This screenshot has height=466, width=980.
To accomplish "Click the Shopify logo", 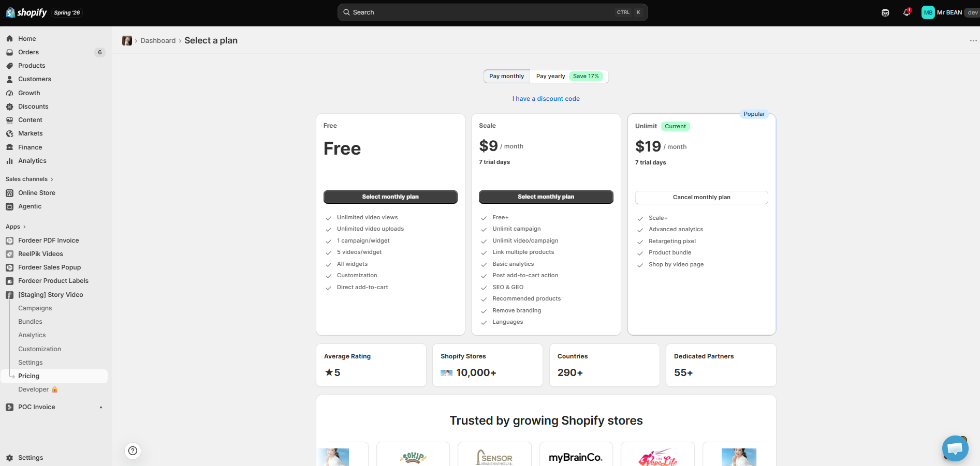I will (x=26, y=12).
